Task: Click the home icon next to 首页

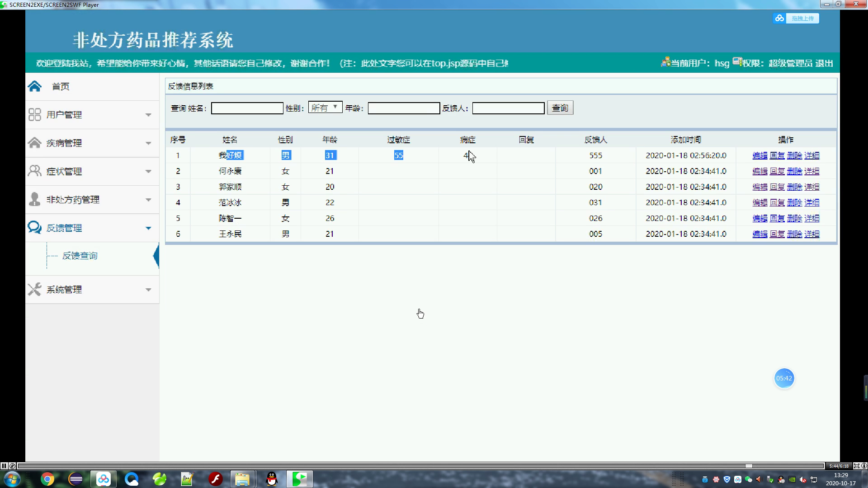Action: [x=35, y=86]
